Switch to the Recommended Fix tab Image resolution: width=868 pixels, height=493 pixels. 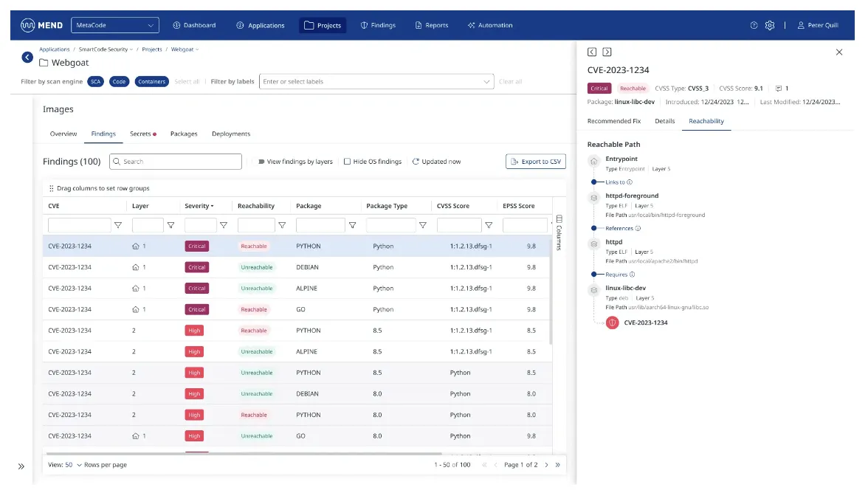point(614,121)
